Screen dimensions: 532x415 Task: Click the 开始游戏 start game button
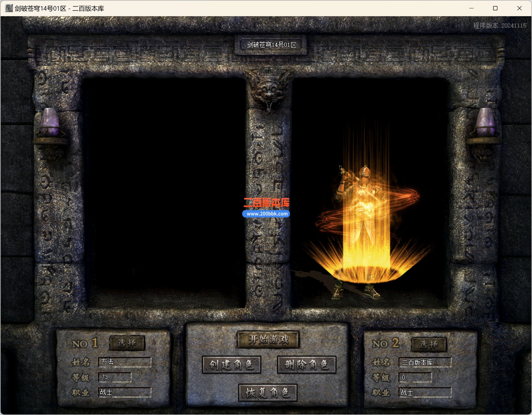coord(268,340)
